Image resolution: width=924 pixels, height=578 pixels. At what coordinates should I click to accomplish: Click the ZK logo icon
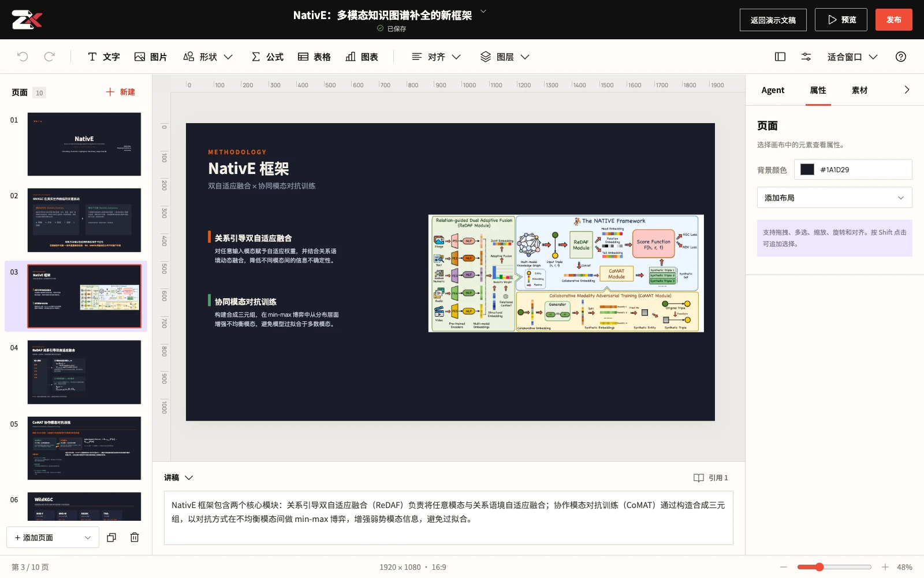27,20
